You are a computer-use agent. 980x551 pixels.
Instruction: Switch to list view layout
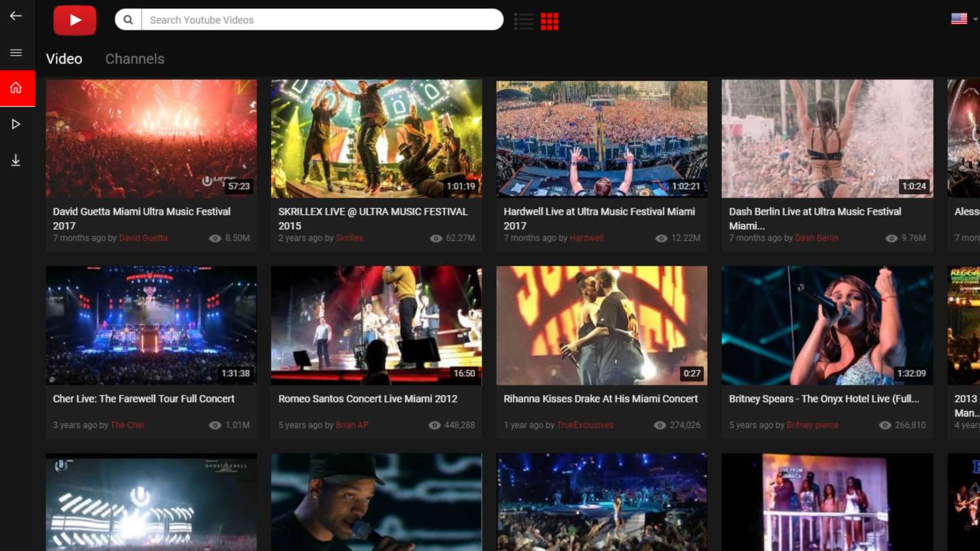(x=524, y=21)
